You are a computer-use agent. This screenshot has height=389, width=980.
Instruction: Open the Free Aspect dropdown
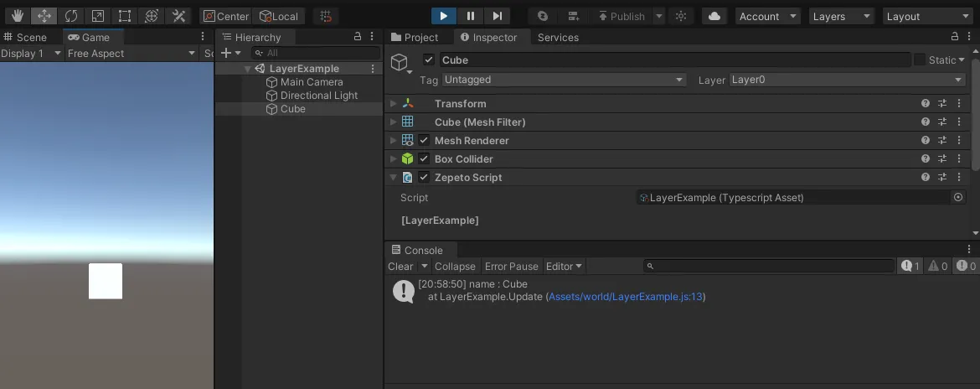pos(132,53)
